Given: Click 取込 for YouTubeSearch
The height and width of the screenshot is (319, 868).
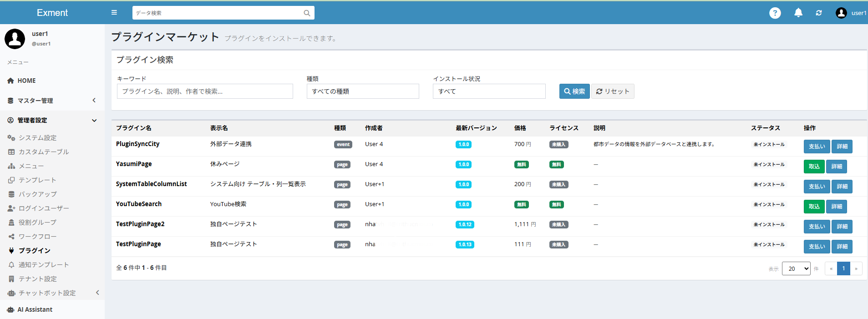Looking at the screenshot, I should point(814,207).
